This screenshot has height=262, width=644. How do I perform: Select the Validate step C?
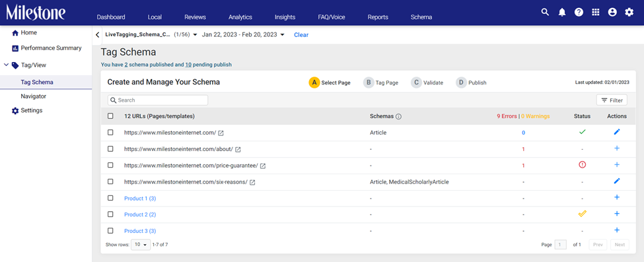point(427,82)
